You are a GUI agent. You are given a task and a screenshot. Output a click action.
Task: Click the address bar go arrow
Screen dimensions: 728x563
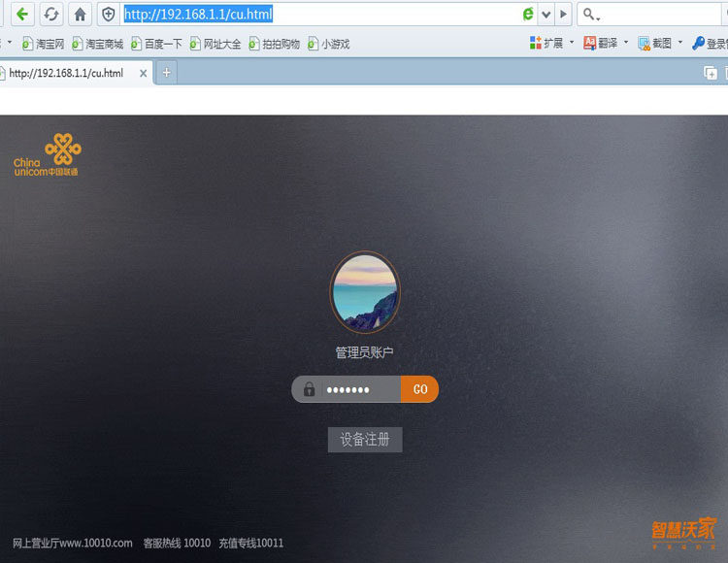click(563, 15)
